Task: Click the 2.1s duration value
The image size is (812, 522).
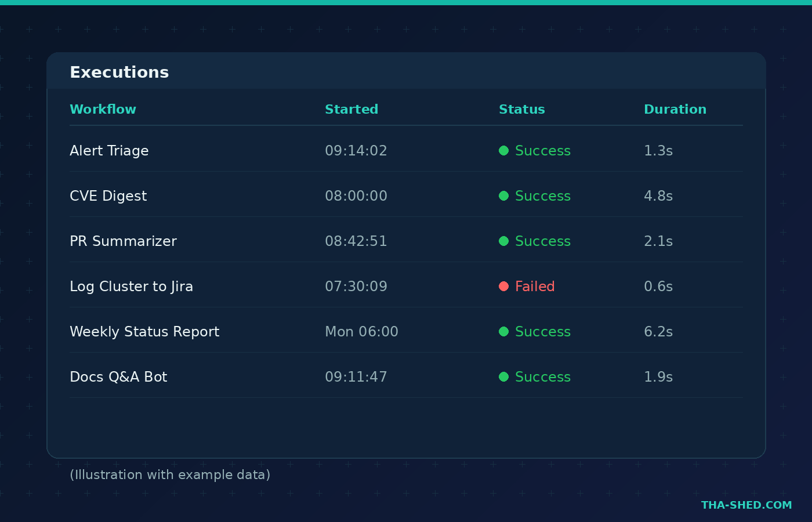Action: pyautogui.click(x=658, y=241)
